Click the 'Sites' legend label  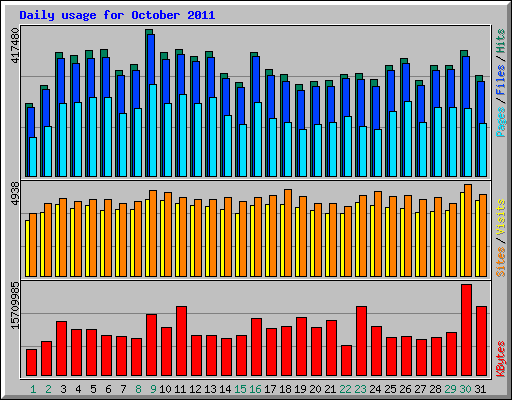(500, 262)
